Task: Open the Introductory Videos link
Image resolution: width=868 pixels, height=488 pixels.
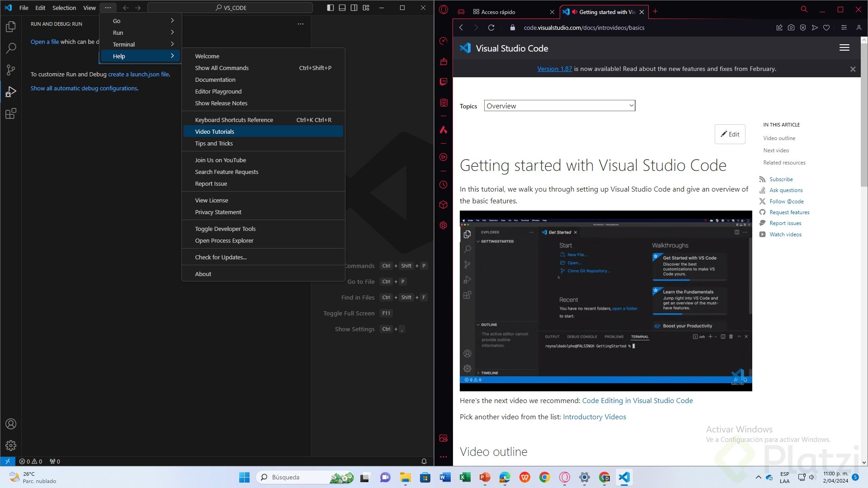Action: [x=594, y=417]
